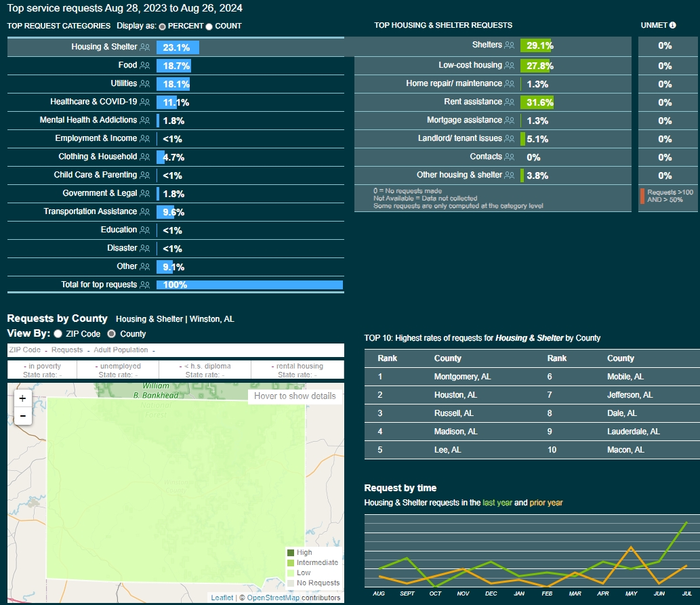This screenshot has height=605, width=700.
Task: Click the Housing & Shelter blue percentage bar
Action: 178,47
